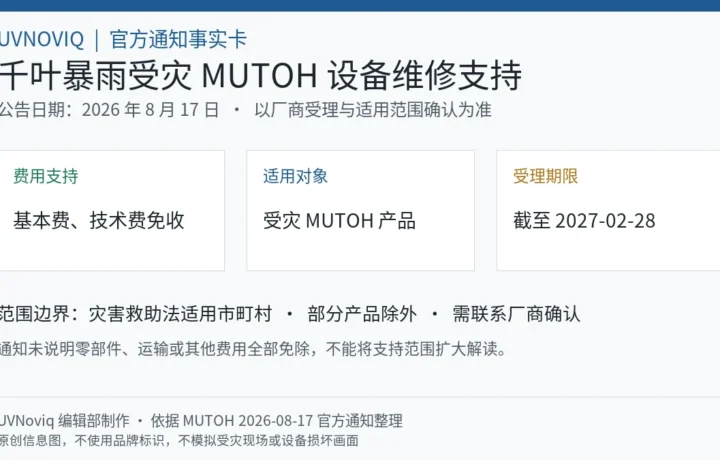
Task: Click the card heading '适用对象'
Action: pyautogui.click(x=295, y=176)
